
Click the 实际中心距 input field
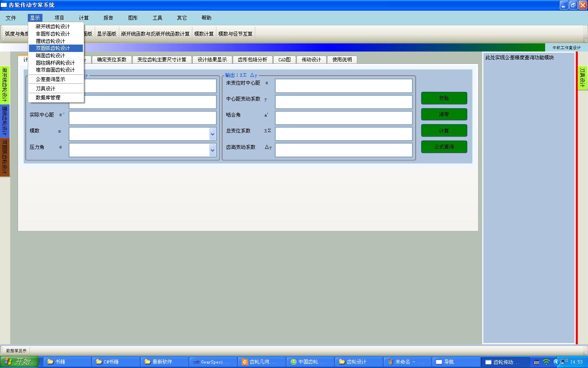coord(143,118)
